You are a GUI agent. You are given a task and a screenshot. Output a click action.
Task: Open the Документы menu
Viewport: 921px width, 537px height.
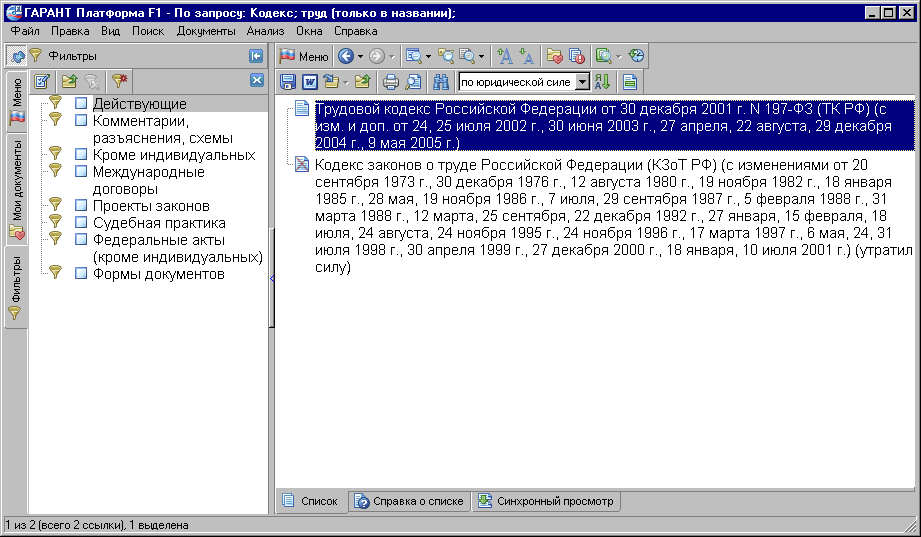coord(206,31)
